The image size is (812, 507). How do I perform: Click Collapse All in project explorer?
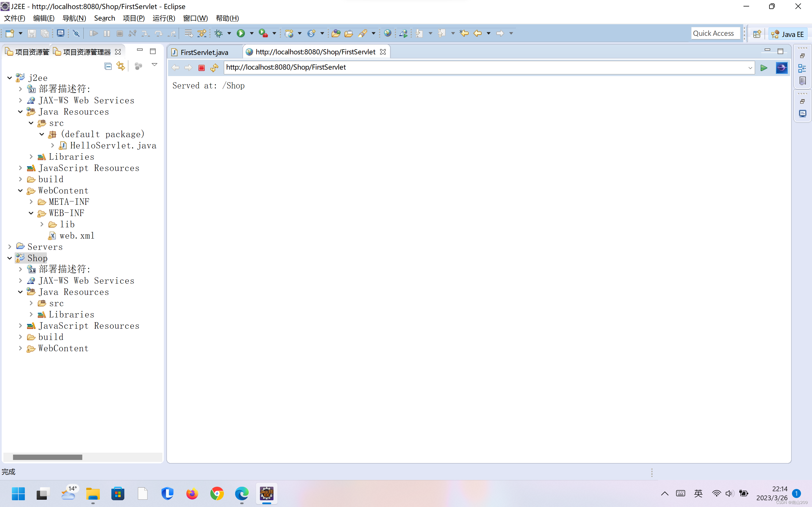pyautogui.click(x=108, y=66)
